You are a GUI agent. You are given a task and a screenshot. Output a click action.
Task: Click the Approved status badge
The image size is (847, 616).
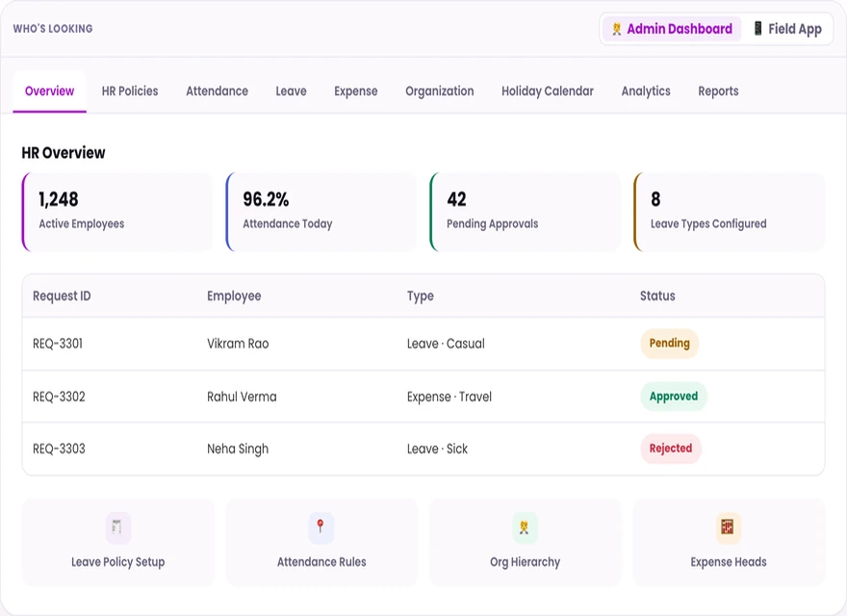tap(674, 397)
